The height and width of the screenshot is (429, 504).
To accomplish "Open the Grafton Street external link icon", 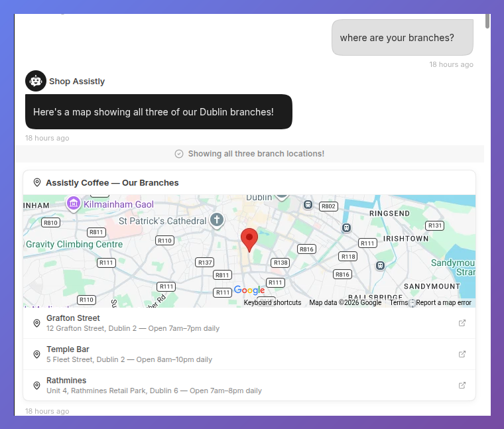I will (x=462, y=323).
